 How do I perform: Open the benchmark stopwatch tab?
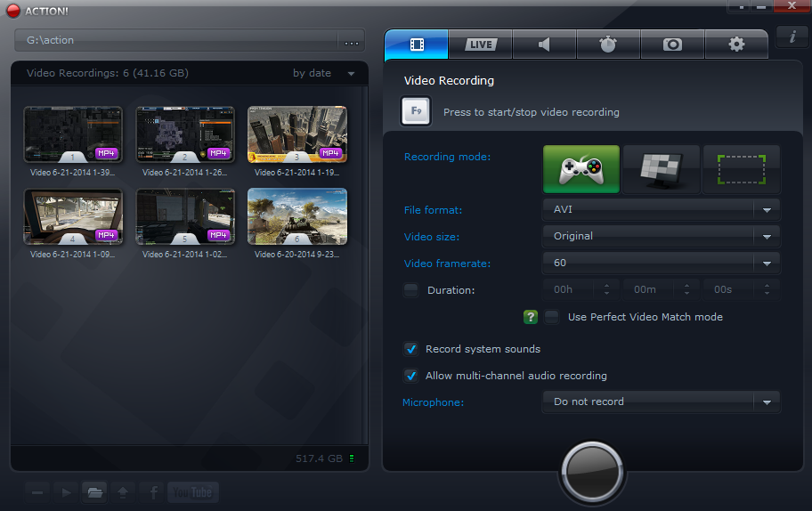pyautogui.click(x=608, y=45)
